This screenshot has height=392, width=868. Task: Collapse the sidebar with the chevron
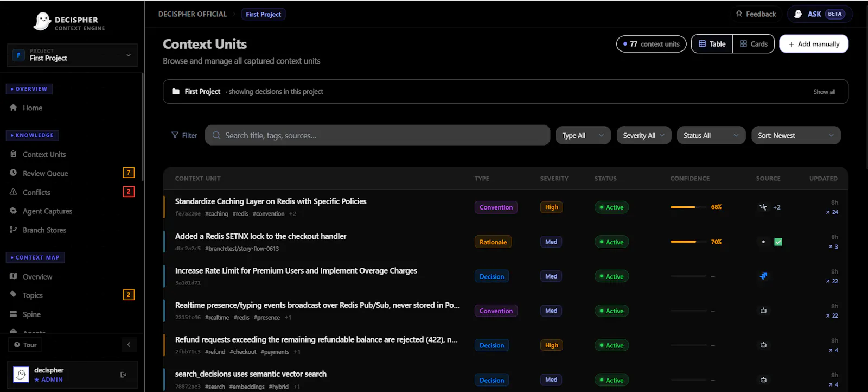tap(129, 345)
